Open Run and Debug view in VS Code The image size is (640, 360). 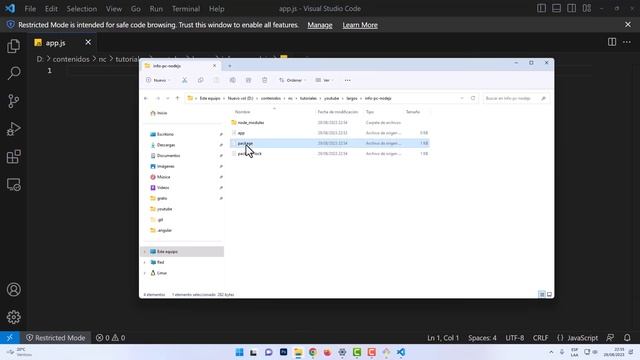pyautogui.click(x=13, y=129)
